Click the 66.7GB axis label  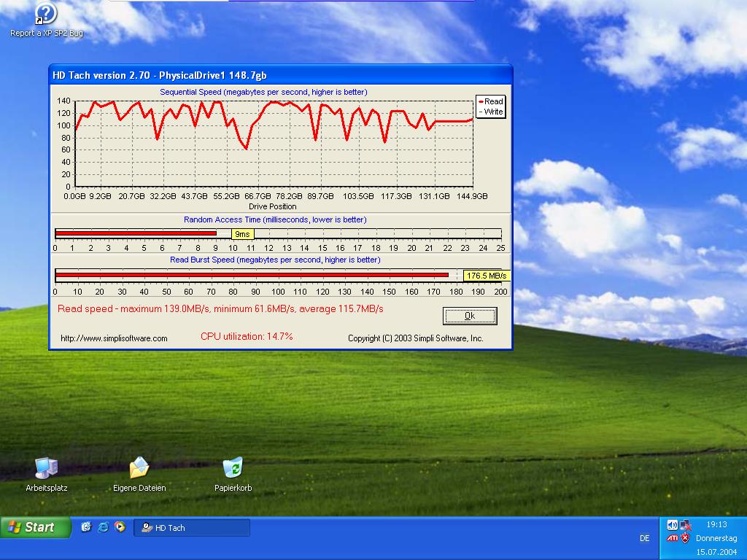pos(258,196)
